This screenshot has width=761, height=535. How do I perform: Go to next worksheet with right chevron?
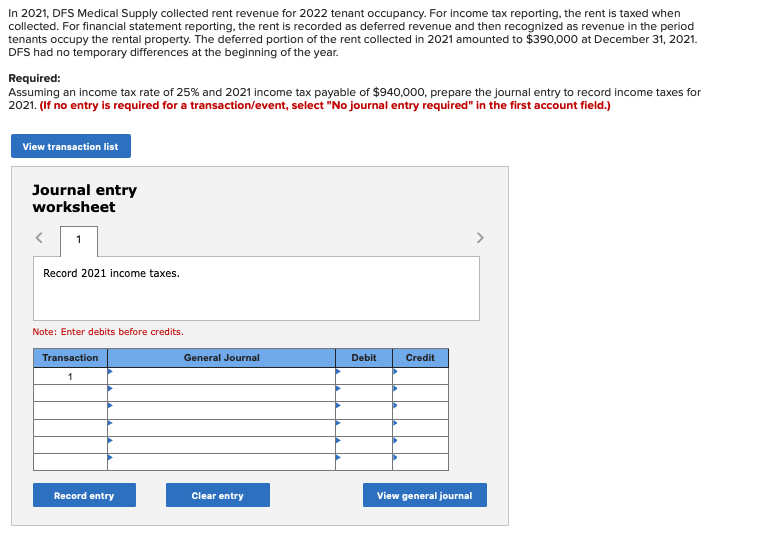pyautogui.click(x=480, y=238)
